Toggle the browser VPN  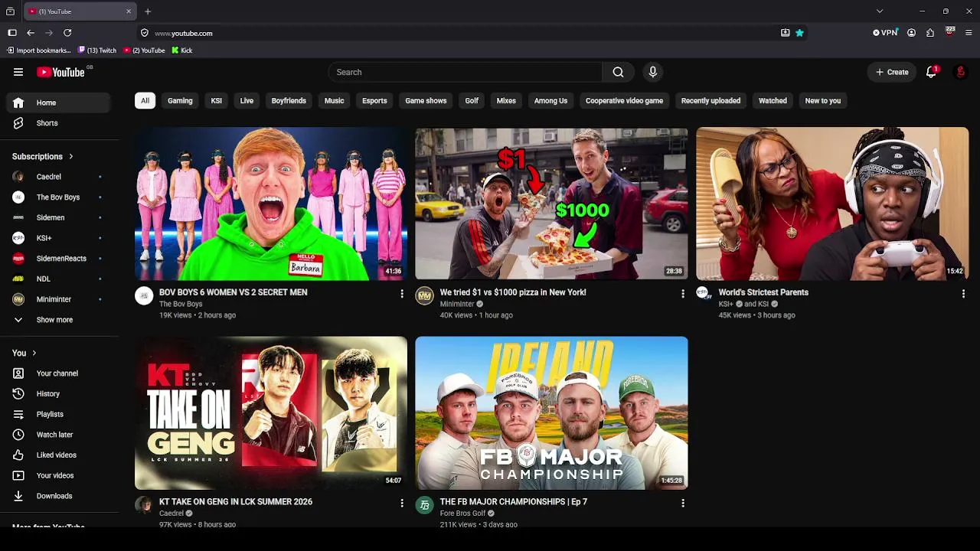coord(885,33)
